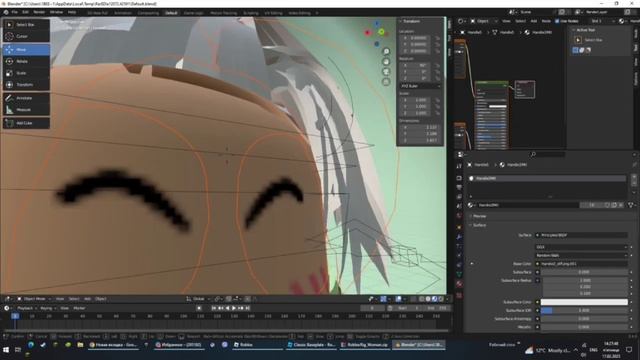Open File Explorer from taskbar
This screenshot has height=360, width=640.
point(80,345)
